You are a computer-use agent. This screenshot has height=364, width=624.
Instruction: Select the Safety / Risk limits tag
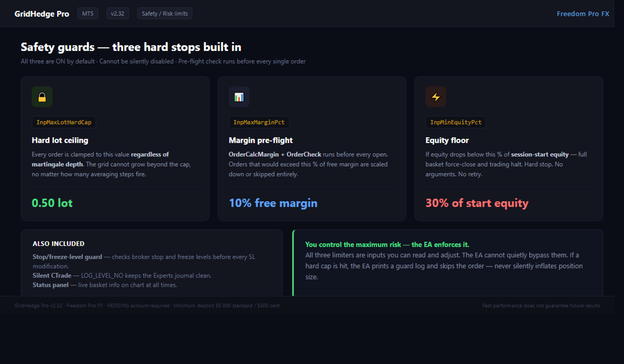point(165,14)
